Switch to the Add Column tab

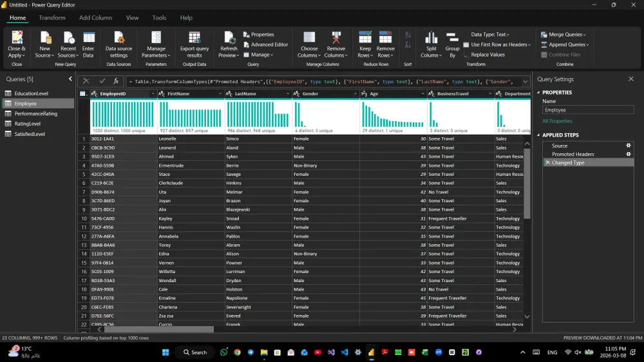pos(96,17)
